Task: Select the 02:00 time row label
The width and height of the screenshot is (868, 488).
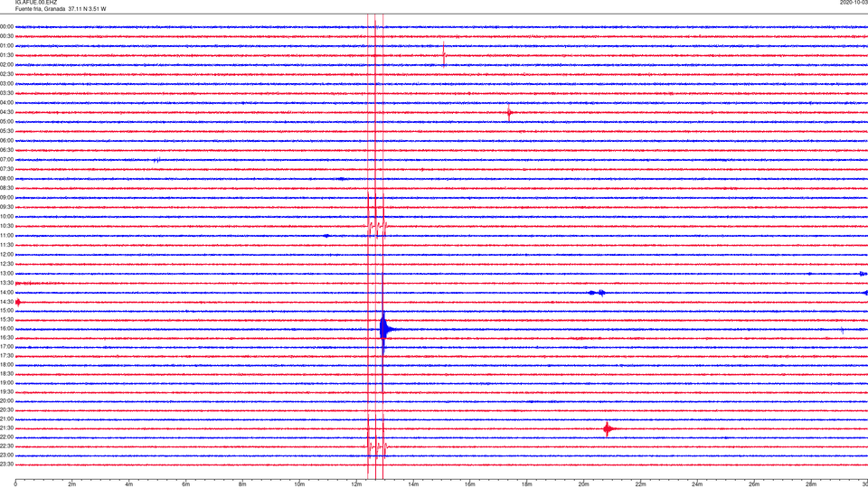Action: click(x=7, y=65)
